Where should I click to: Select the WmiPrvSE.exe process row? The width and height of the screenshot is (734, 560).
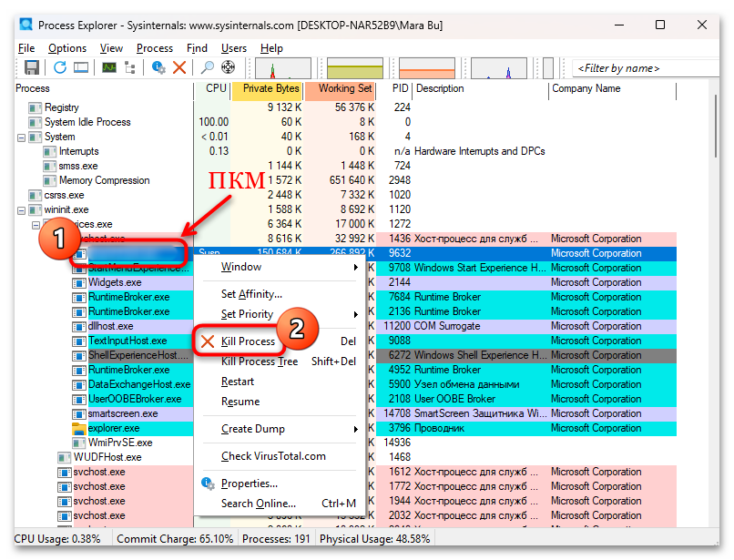(345, 443)
